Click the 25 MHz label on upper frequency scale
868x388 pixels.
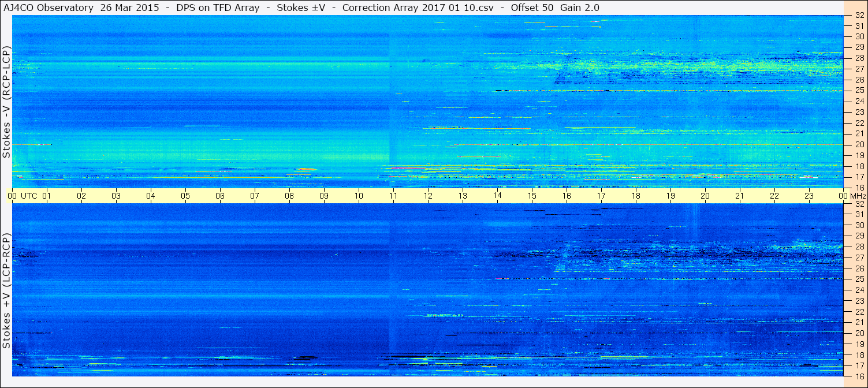[859, 90]
